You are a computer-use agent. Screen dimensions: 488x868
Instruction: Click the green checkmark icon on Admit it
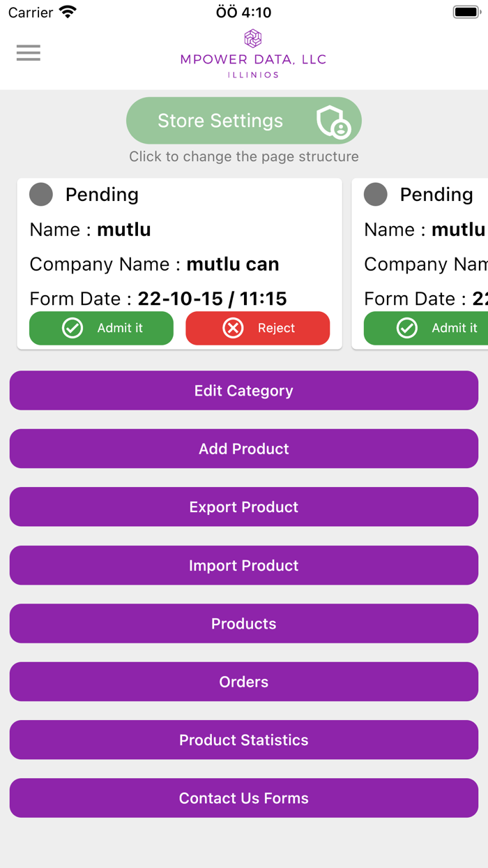pyautogui.click(x=72, y=328)
